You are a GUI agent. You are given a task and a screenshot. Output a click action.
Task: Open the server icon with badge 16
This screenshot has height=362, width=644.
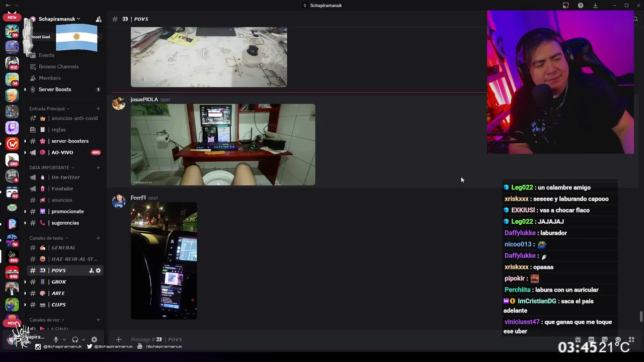[12, 240]
